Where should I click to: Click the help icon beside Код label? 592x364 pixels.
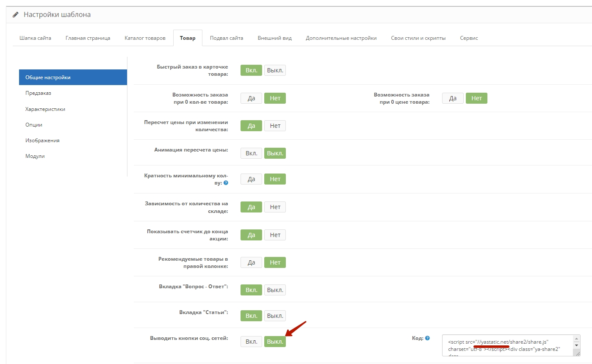(427, 338)
